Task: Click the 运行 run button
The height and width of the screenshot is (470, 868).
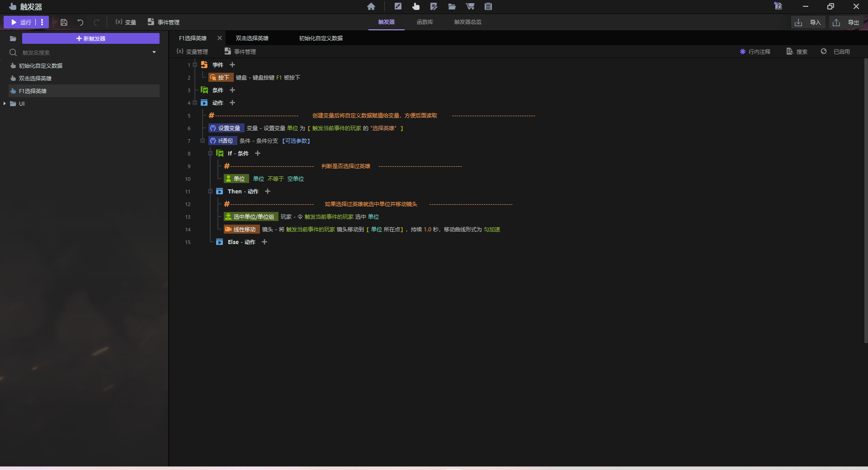Action: click(x=21, y=22)
